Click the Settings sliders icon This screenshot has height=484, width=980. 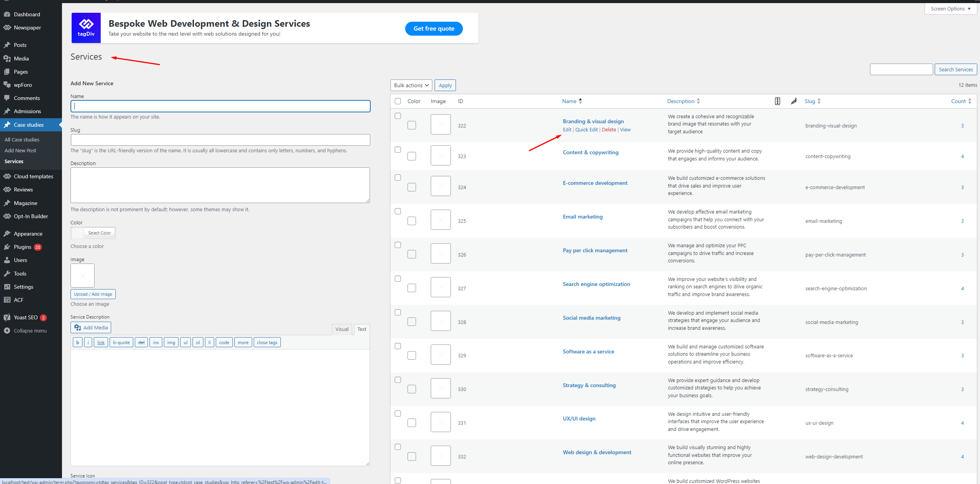[x=7, y=287]
